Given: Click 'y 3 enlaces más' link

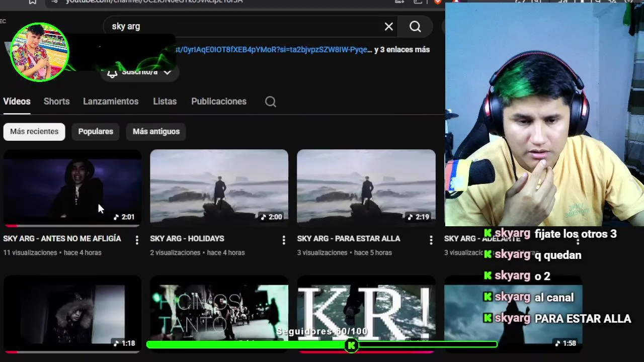Looking at the screenshot, I should pyautogui.click(x=402, y=50).
